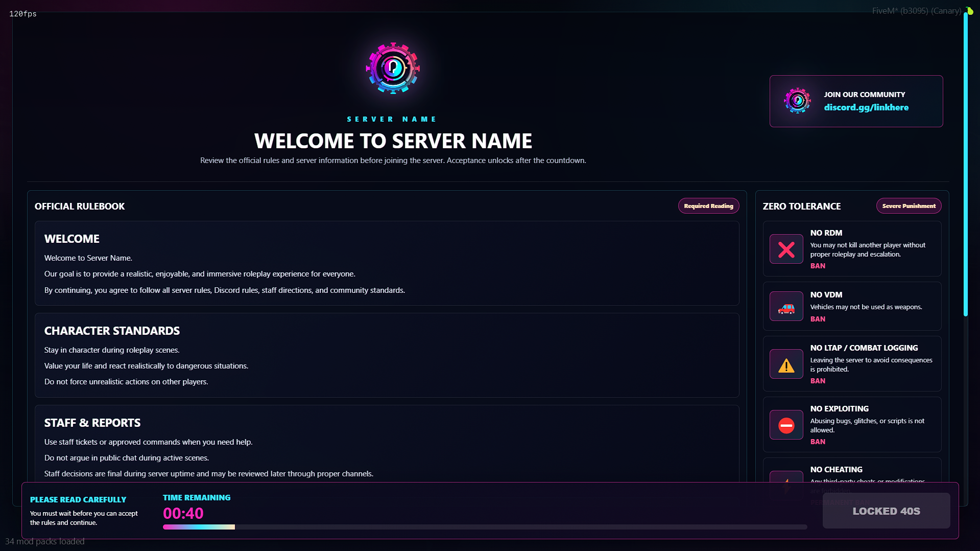Click the TIME REMAINING label

[196, 497]
